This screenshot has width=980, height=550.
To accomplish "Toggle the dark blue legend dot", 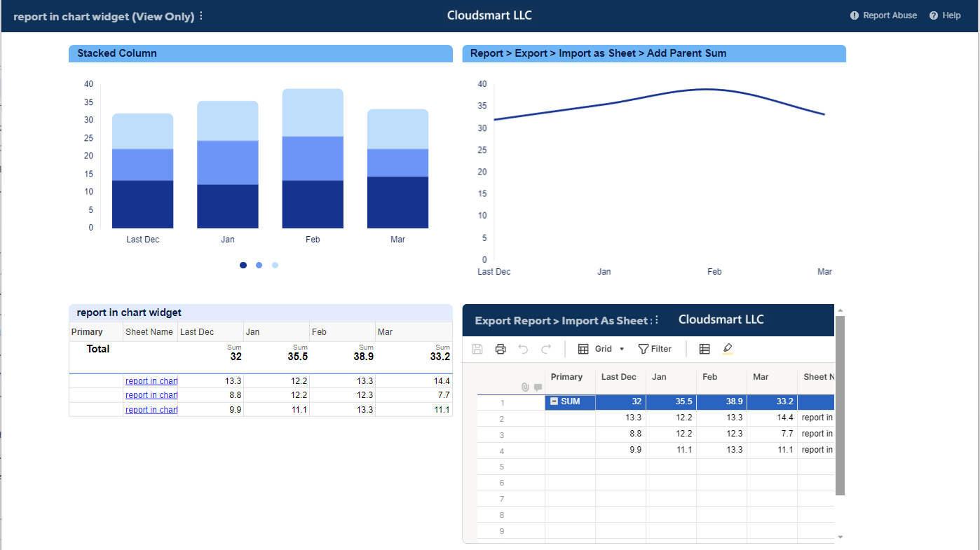I will (x=243, y=265).
